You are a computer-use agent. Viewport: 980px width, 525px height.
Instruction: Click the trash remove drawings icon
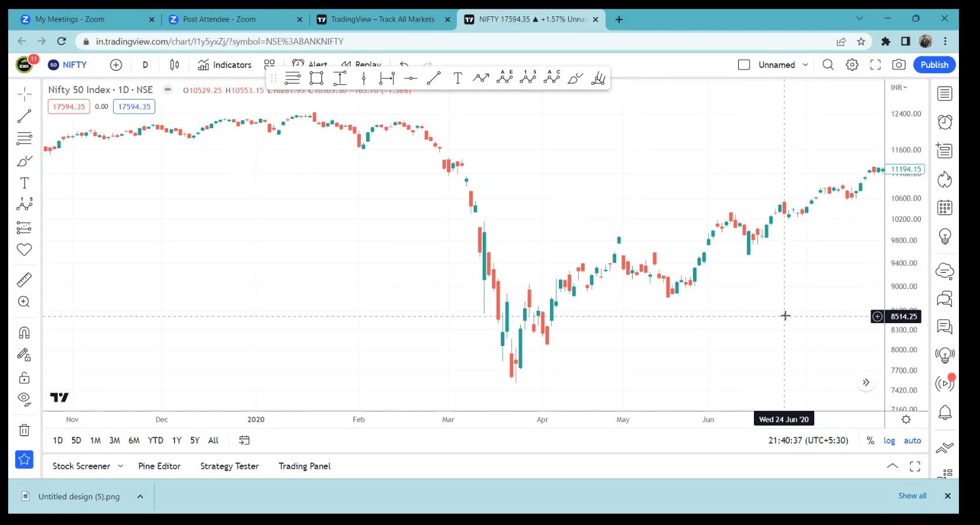coord(24,430)
